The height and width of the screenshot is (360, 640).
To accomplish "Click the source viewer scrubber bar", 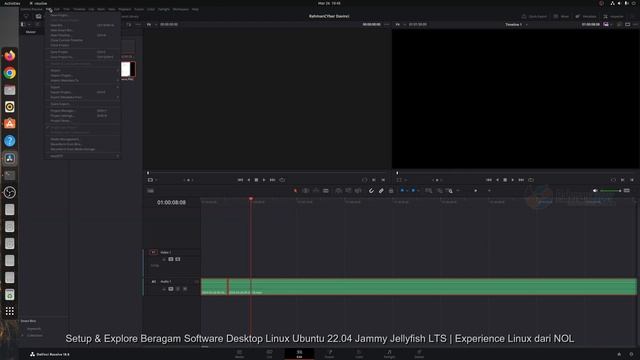I will coord(267,173).
